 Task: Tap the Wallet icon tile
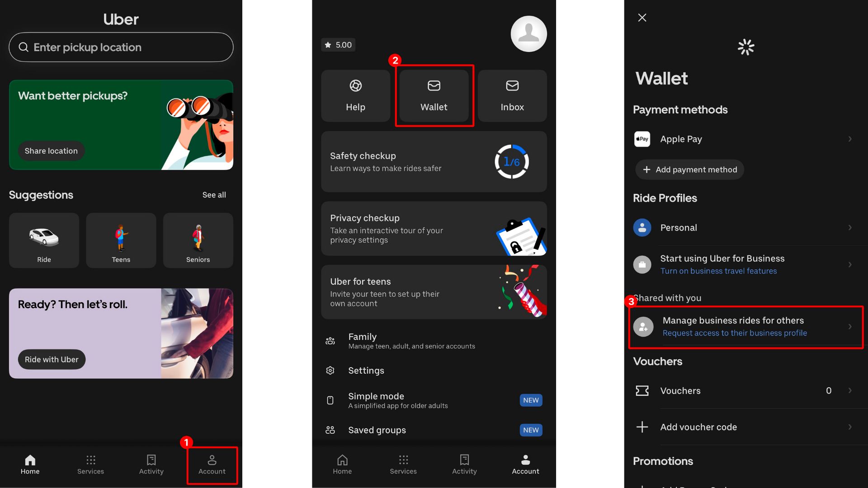(434, 95)
